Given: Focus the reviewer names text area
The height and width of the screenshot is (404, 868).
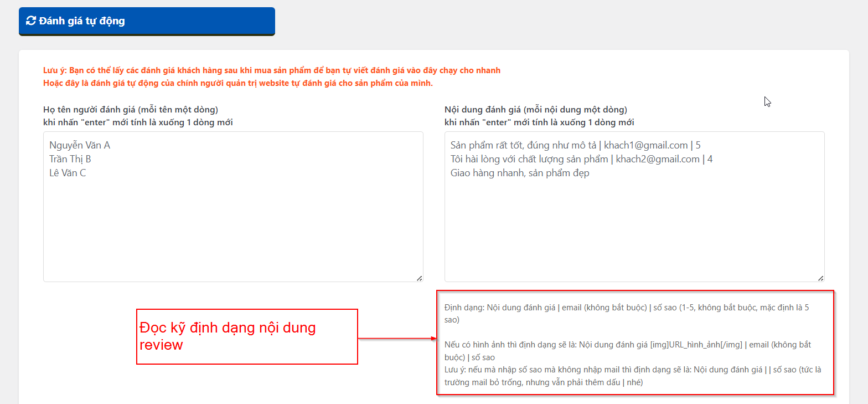Looking at the screenshot, I should pos(233,222).
